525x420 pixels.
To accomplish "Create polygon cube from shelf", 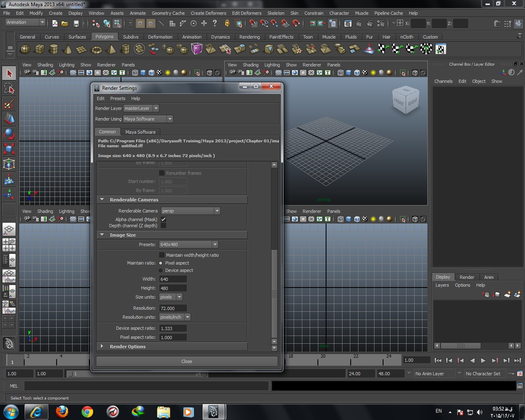I will click(x=39, y=49).
